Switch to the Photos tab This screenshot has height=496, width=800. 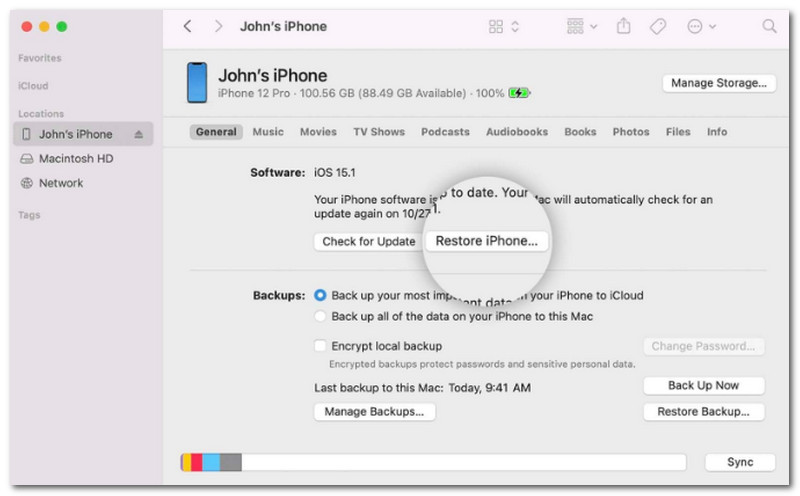(x=631, y=132)
